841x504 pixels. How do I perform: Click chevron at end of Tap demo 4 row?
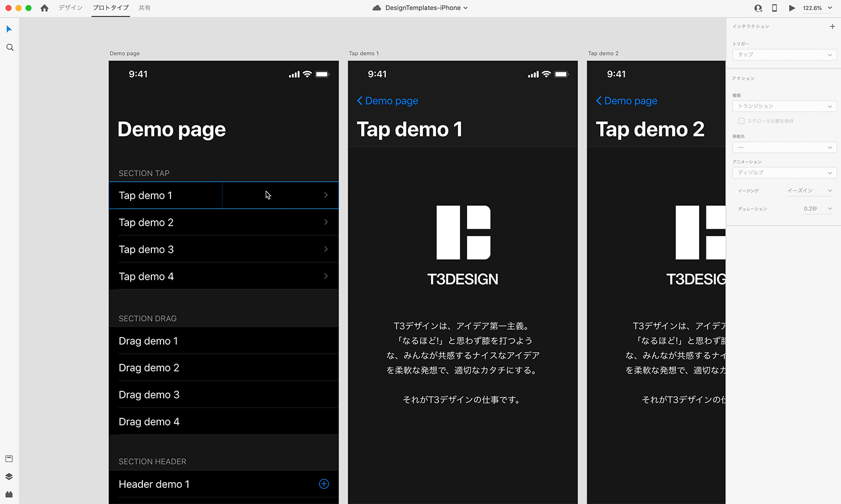(326, 276)
